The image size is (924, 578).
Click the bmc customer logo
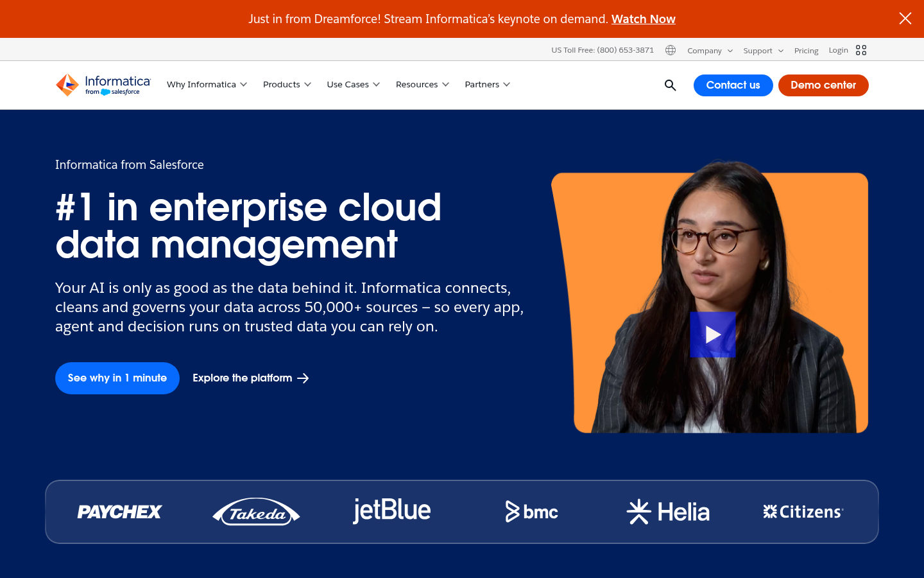pos(531,512)
